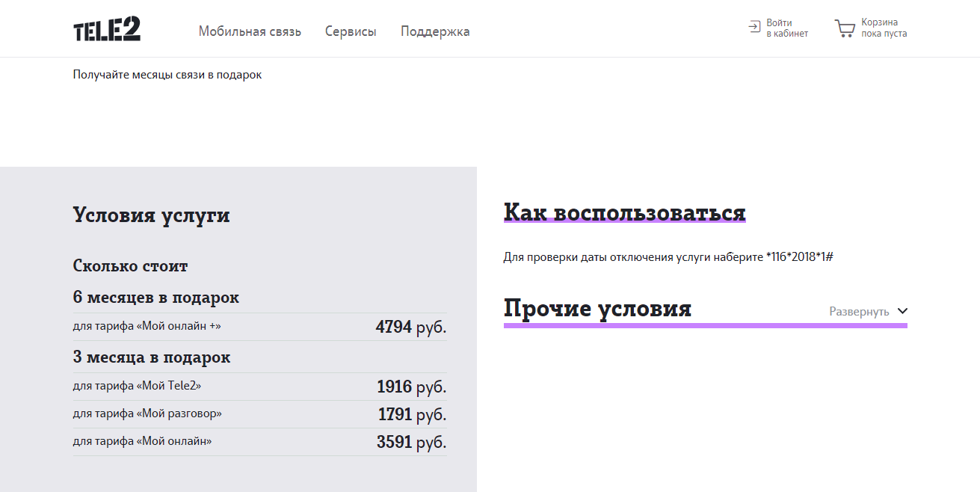Click text Получайте месяцы связи в подарок
Viewport: 980px width, 492px height.
coord(167,75)
